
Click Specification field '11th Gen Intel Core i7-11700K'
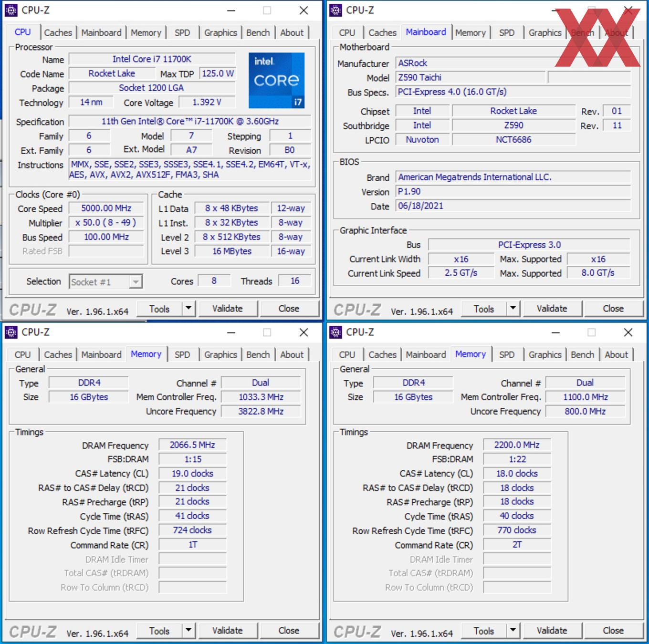point(190,121)
